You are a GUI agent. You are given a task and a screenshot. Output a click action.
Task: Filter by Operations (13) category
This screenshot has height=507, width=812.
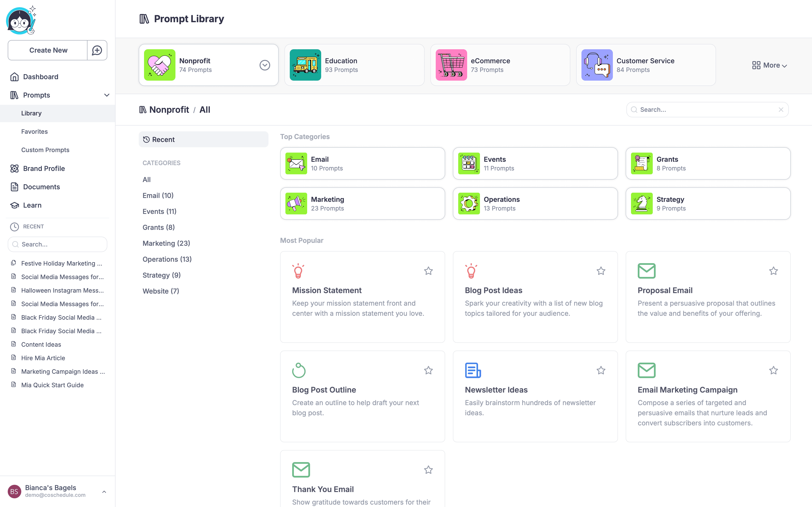[167, 259]
